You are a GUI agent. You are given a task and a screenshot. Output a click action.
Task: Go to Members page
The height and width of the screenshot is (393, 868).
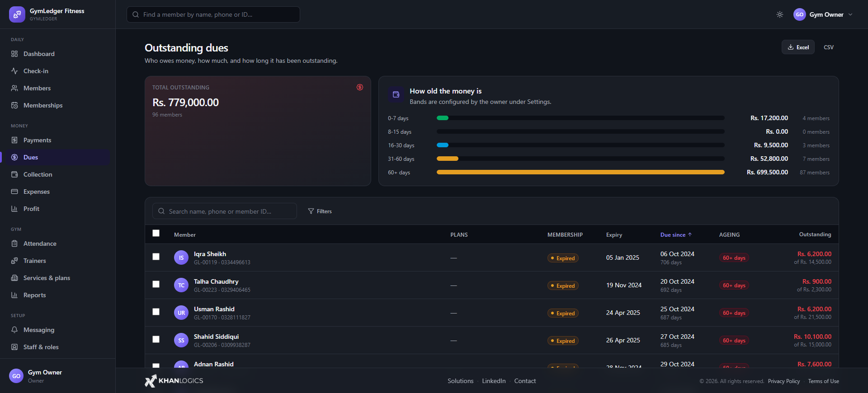pos(58,88)
